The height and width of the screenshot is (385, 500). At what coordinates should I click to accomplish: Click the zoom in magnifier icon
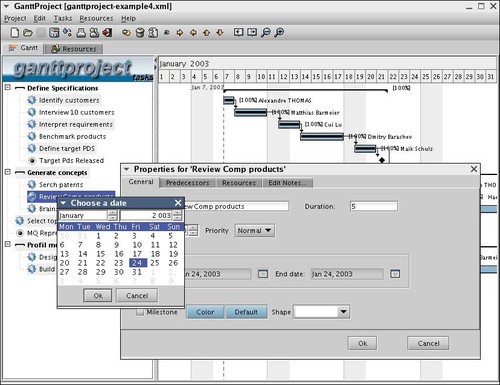279,32
